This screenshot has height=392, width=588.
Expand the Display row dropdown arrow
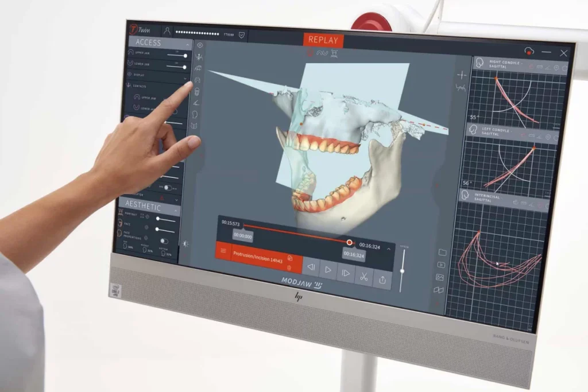(185, 76)
